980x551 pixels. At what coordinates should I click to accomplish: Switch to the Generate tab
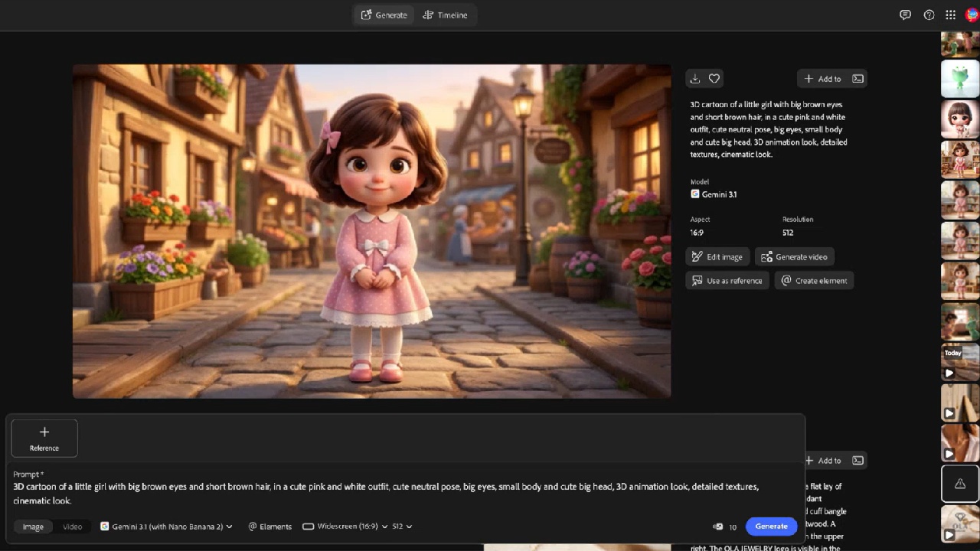(384, 15)
